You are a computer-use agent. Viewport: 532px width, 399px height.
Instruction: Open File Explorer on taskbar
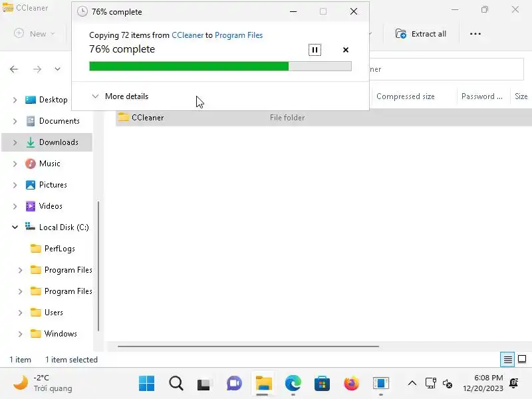263,384
